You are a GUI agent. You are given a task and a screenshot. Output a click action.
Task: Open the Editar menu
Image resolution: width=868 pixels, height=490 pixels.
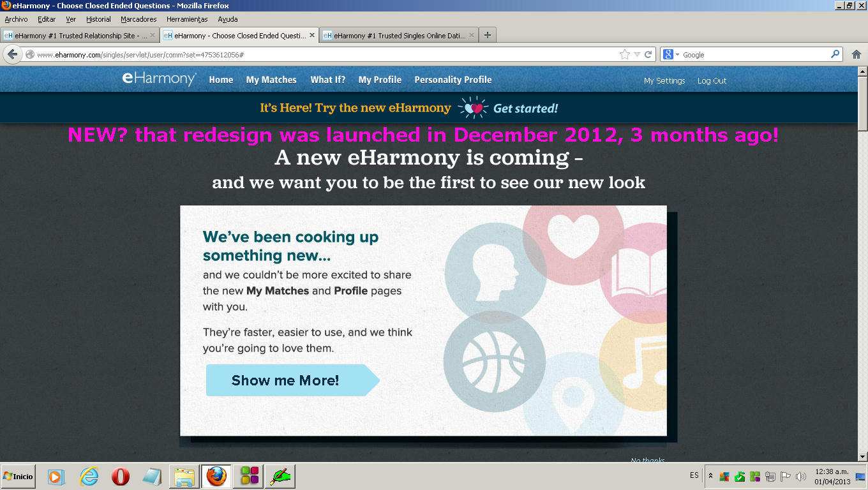pyautogui.click(x=47, y=19)
